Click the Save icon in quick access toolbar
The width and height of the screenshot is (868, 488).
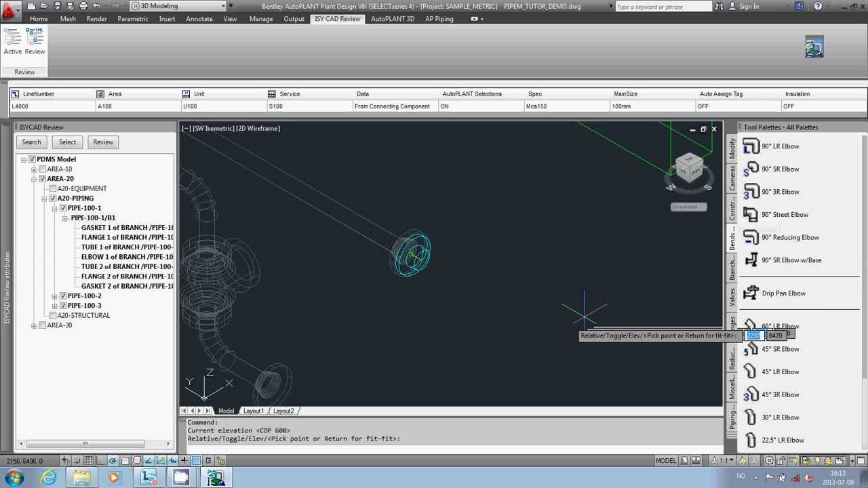coord(58,6)
